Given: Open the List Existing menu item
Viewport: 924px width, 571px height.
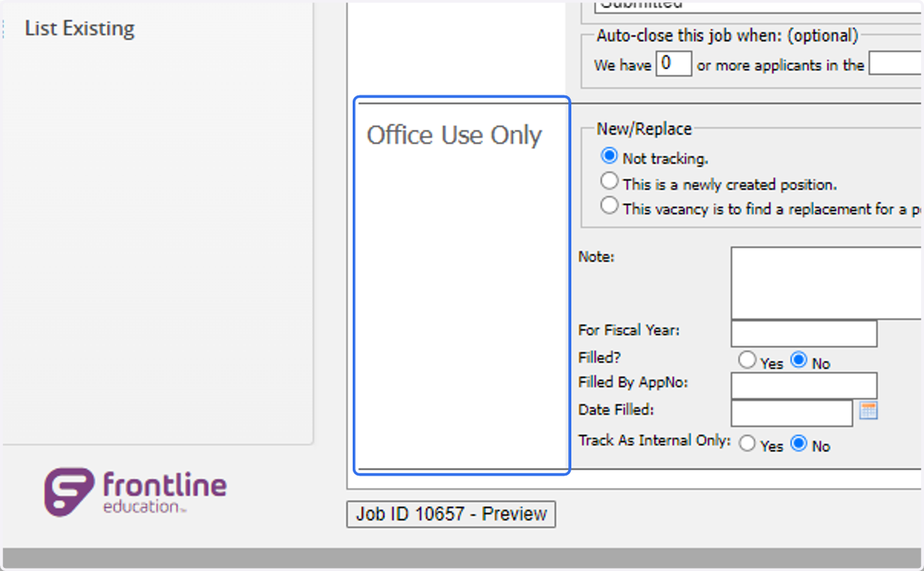Looking at the screenshot, I should point(79,29).
